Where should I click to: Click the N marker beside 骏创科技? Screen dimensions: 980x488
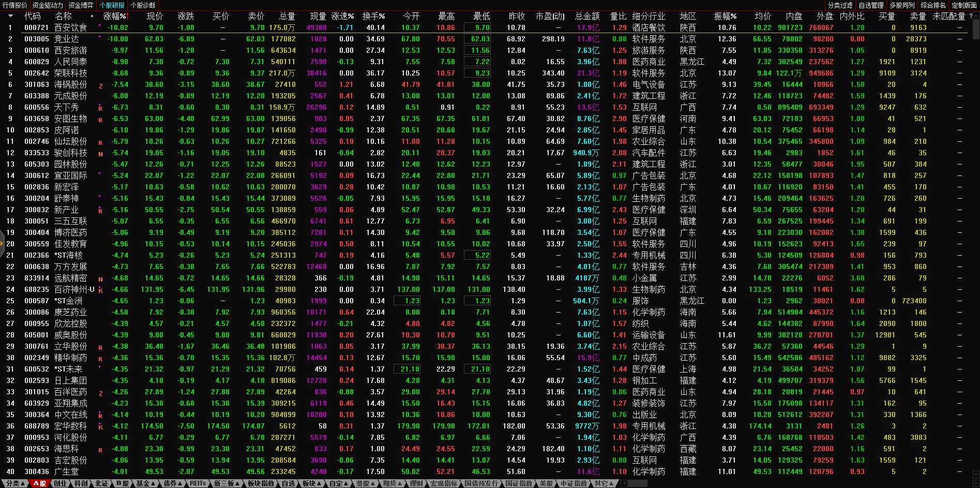click(100, 154)
